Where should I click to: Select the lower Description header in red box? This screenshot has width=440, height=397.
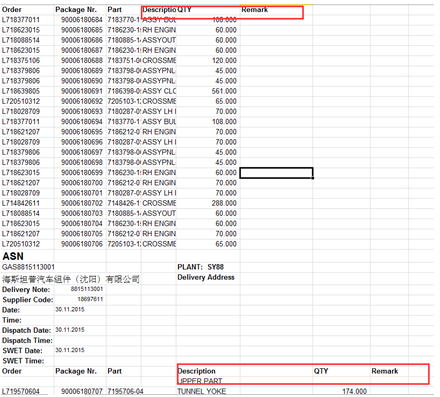pyautogui.click(x=197, y=371)
